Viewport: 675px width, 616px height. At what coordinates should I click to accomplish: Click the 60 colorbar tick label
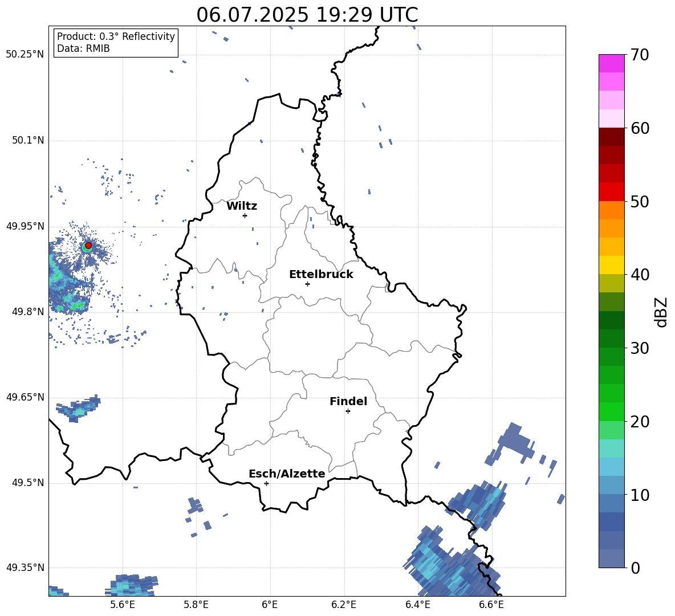tap(640, 128)
